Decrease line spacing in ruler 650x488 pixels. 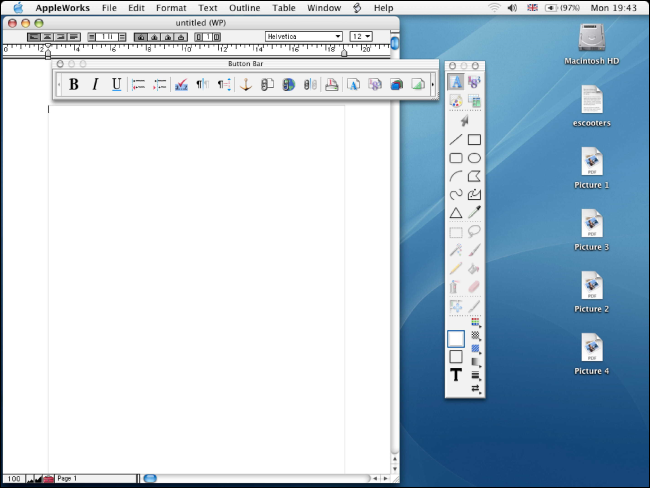pyautogui.click(x=92, y=37)
